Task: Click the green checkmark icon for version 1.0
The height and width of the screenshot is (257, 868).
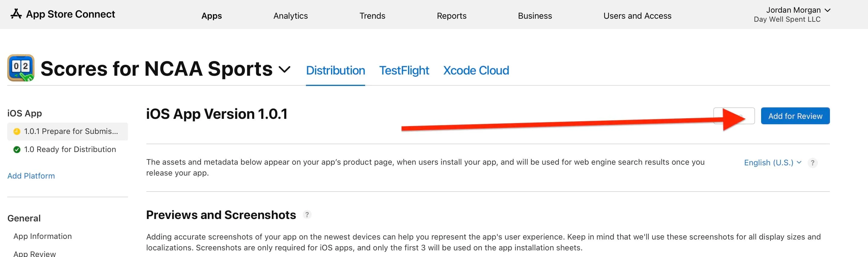Action: 17,149
